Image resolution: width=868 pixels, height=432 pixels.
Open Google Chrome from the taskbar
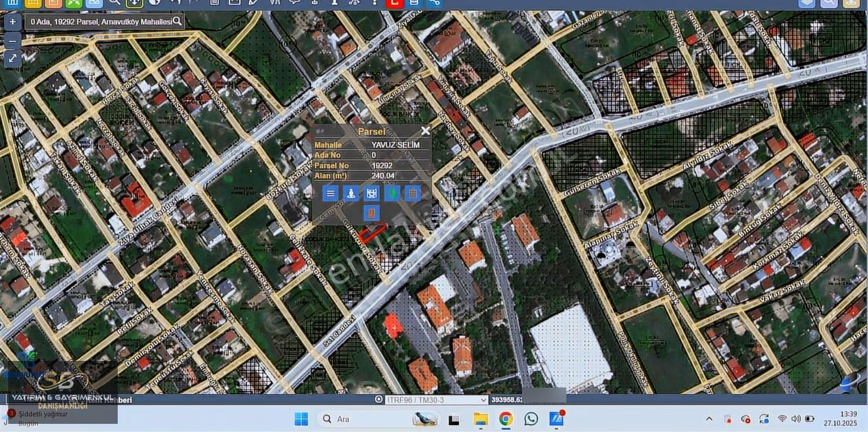[x=506, y=419]
